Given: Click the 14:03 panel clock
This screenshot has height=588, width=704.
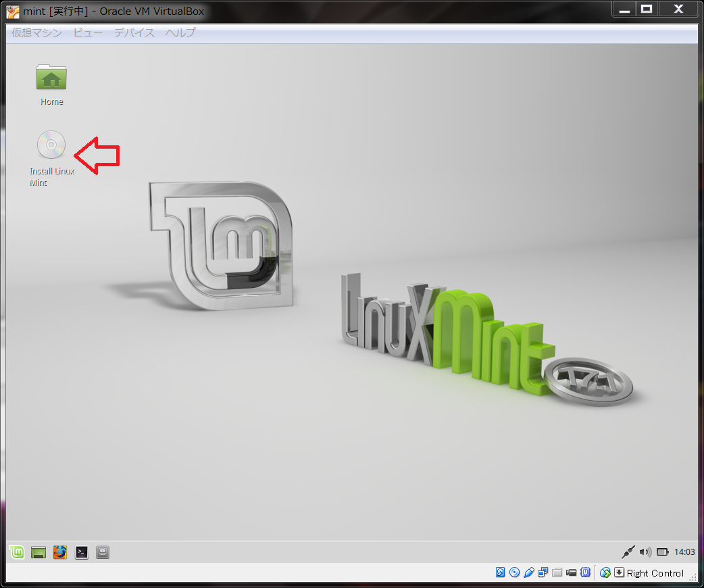Looking at the screenshot, I should pos(684,552).
